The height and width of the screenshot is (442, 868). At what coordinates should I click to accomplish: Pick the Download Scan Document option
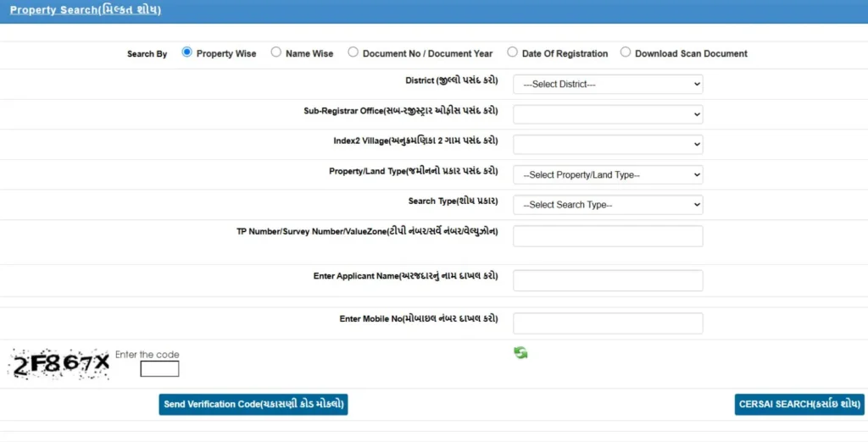pyautogui.click(x=626, y=52)
